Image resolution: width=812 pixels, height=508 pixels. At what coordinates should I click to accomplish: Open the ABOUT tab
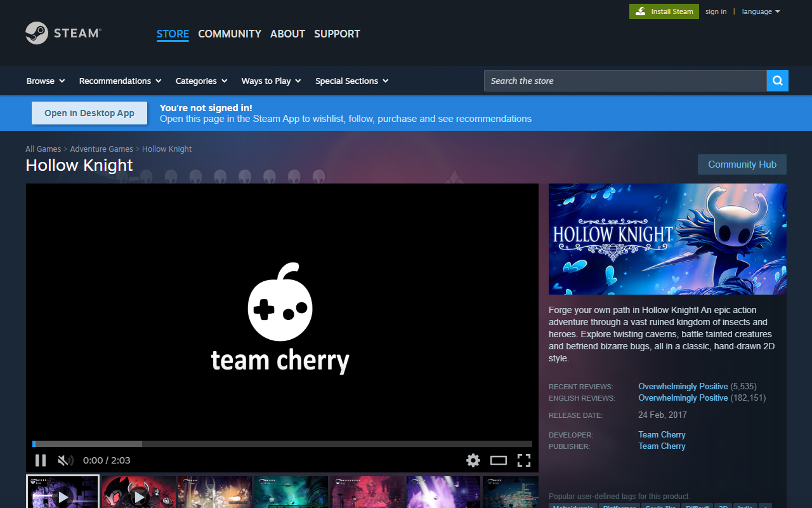point(287,34)
